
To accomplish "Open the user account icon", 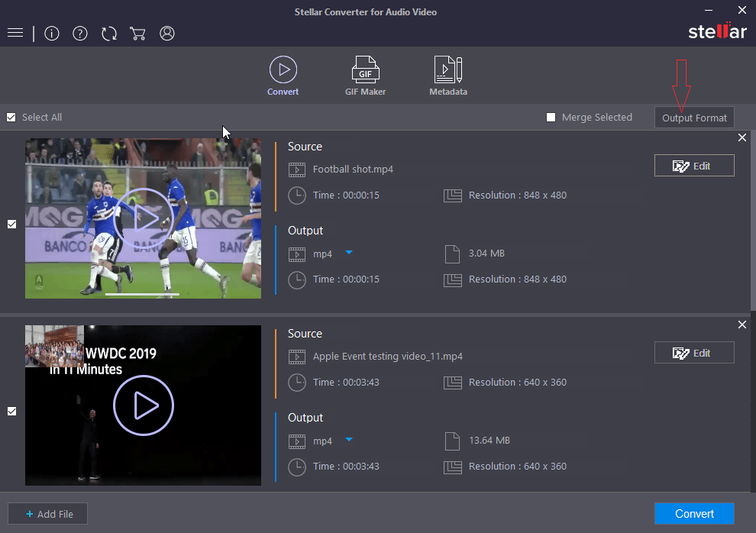I will 167,34.
